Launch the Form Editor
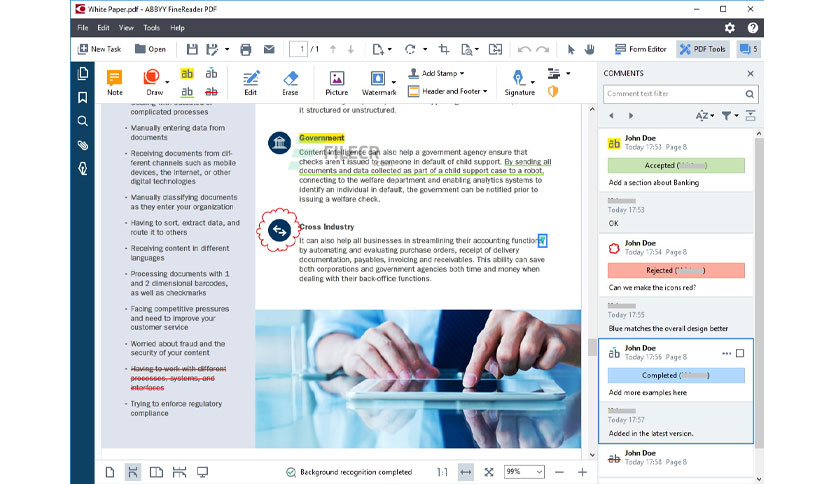 pos(640,49)
